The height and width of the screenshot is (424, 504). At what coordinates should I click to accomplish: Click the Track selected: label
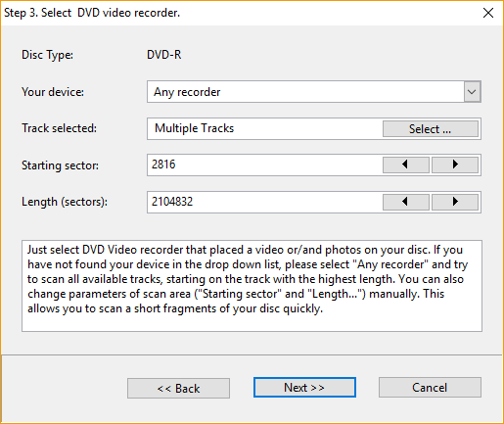click(59, 128)
